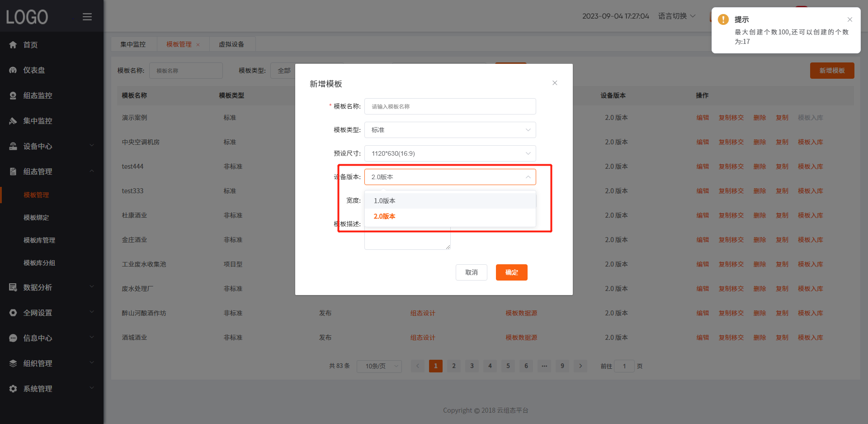This screenshot has width=868, height=424.
Task: Open the 模板类型 标准 dropdown in dialog
Action: 450,130
